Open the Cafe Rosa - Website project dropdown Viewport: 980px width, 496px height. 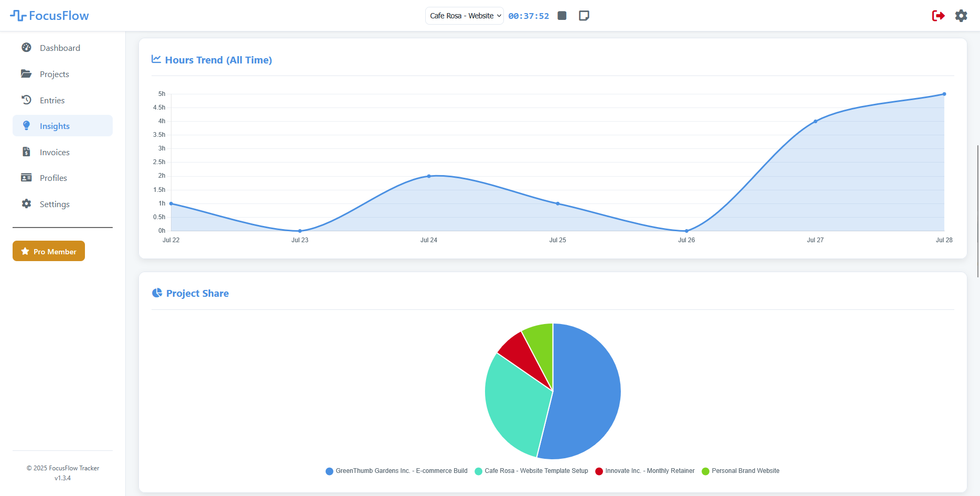click(x=465, y=16)
